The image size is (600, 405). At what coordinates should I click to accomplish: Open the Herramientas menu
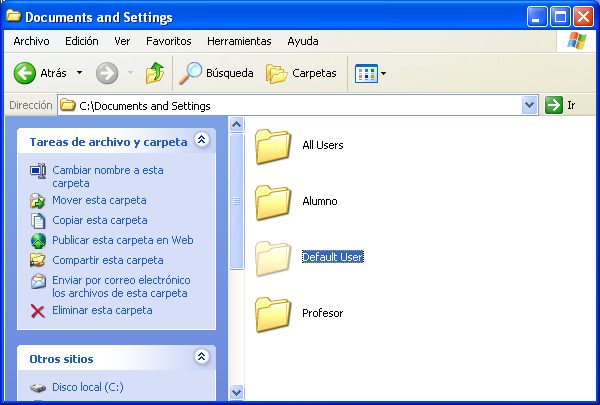[x=239, y=41]
